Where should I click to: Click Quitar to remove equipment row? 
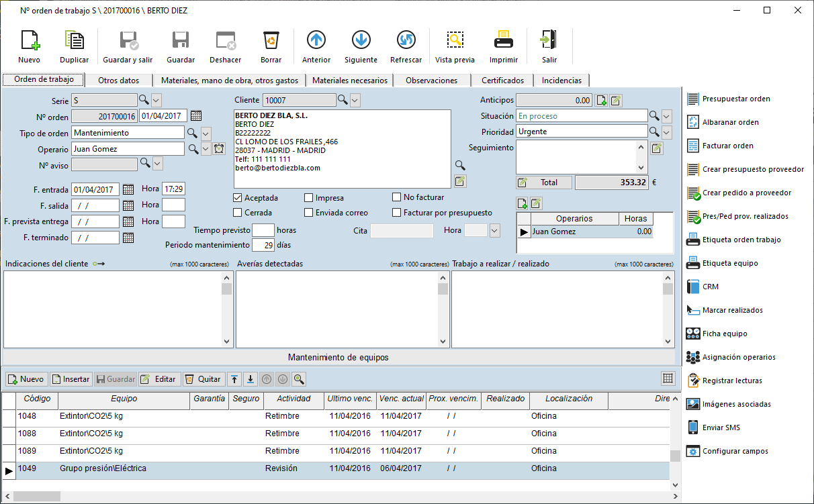[x=203, y=379]
